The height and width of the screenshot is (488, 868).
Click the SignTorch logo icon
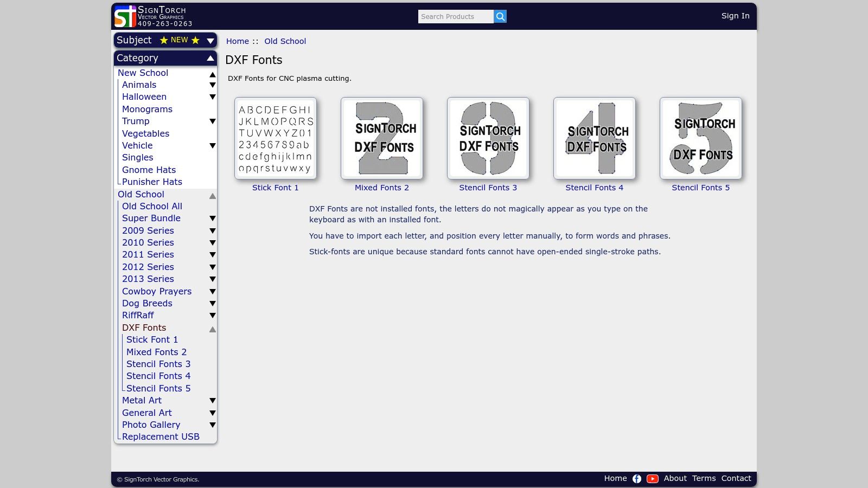125,16
